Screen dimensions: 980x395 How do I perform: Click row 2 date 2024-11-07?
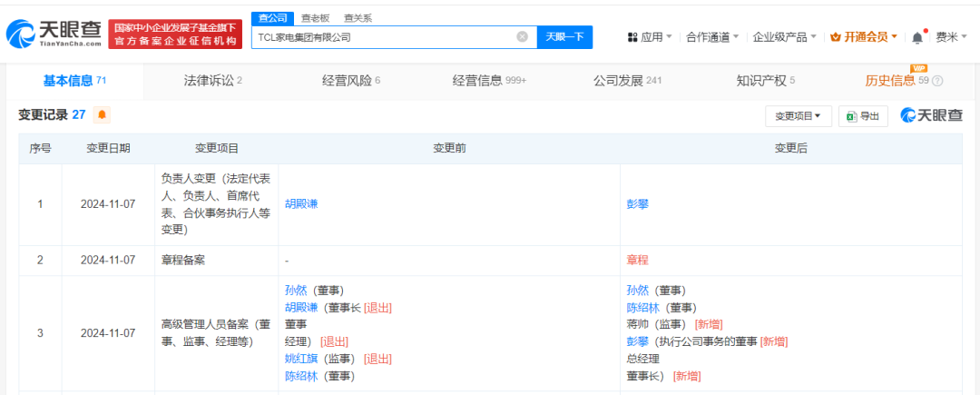click(x=108, y=260)
